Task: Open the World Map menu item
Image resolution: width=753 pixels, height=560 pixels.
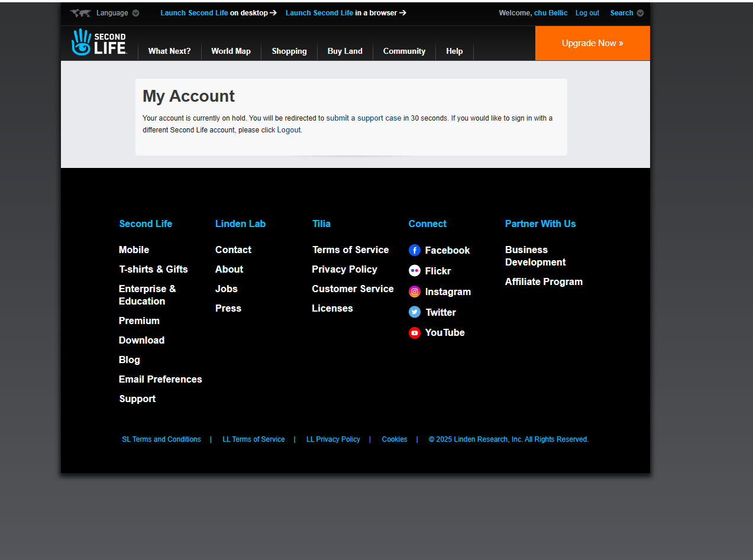Action: [x=231, y=51]
